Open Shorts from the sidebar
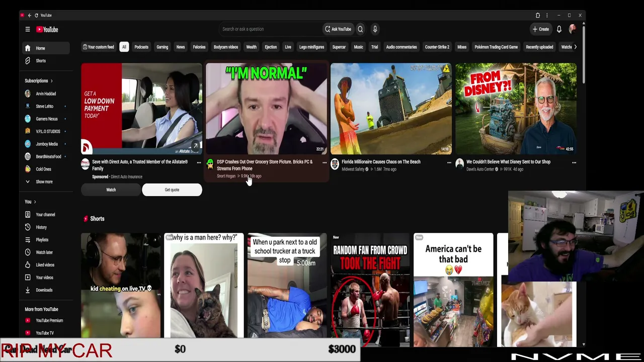Image resolution: width=644 pixels, height=362 pixels. (47, 61)
